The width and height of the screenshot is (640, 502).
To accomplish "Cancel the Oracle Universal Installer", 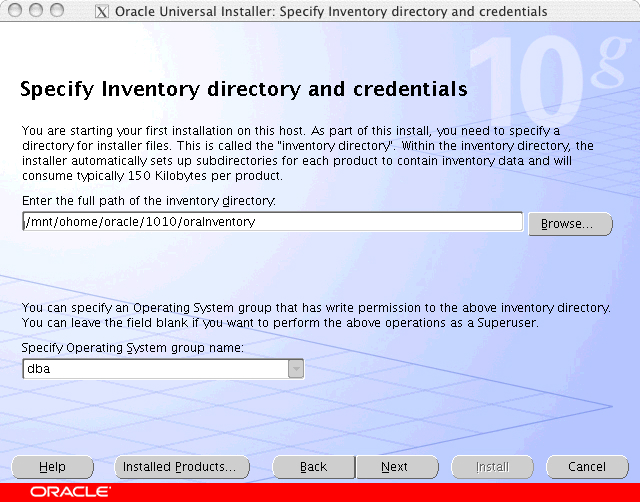I will 586,467.
